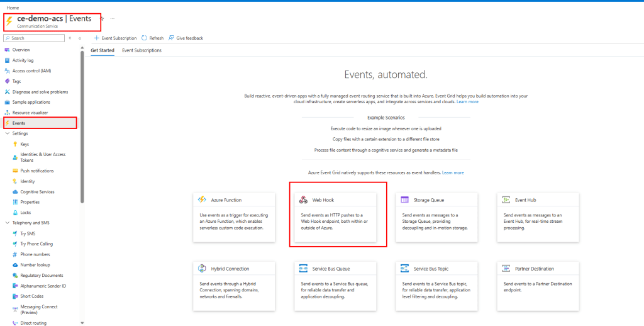Image resolution: width=644 pixels, height=326 pixels.
Task: Open the Give feedback link
Action: (186, 38)
